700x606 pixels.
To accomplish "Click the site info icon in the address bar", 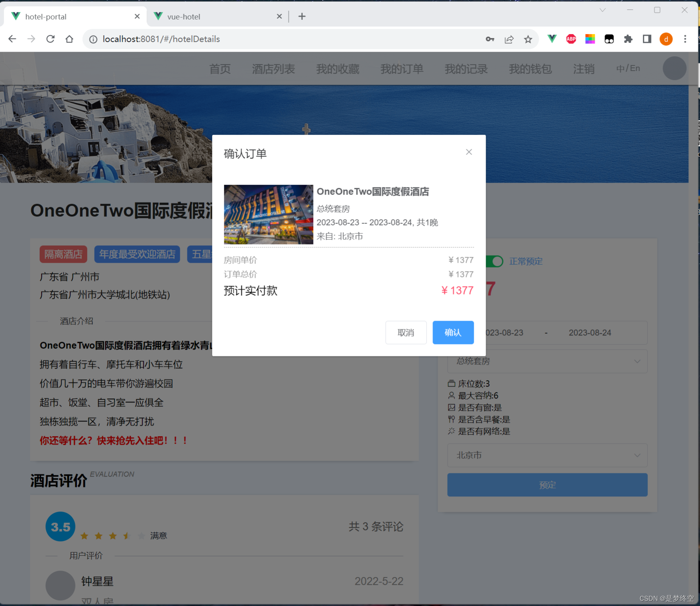I will [x=93, y=39].
